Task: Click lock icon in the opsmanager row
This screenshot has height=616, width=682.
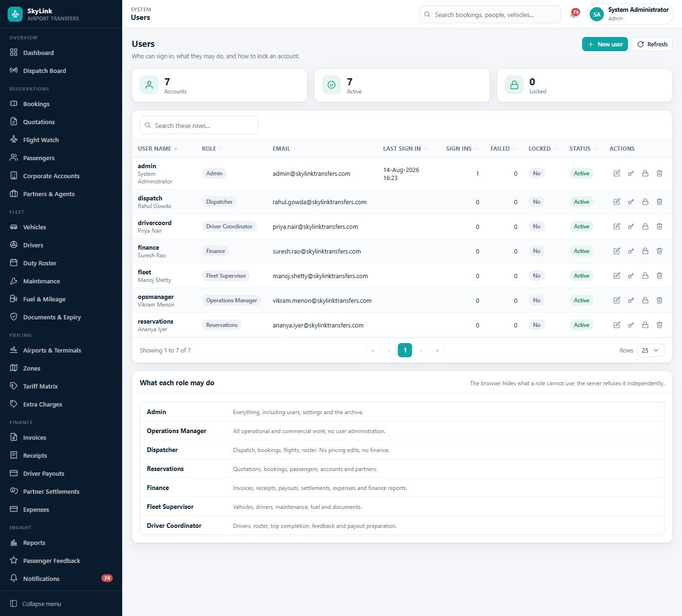Action: pyautogui.click(x=645, y=300)
